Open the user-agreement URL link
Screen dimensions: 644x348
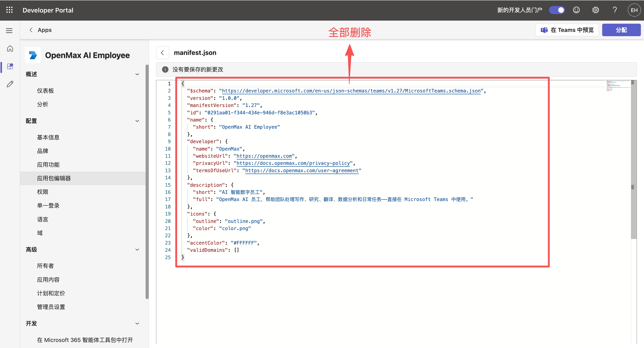(302, 170)
